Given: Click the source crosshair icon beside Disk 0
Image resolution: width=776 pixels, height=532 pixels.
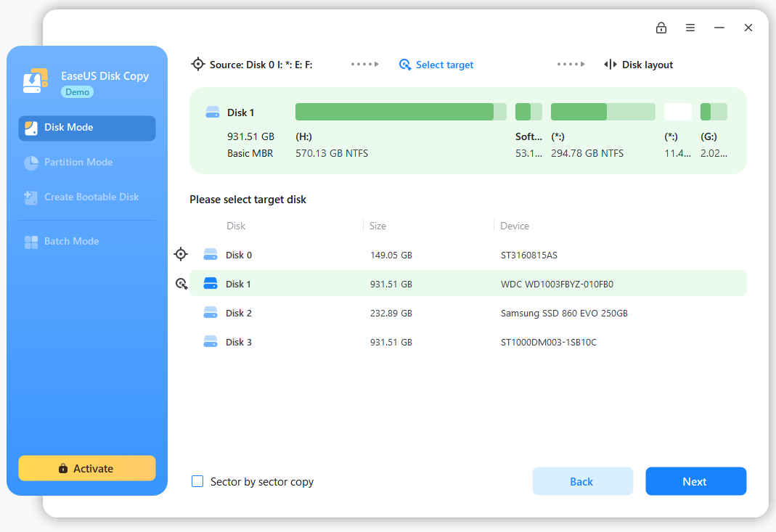Looking at the screenshot, I should [x=181, y=254].
